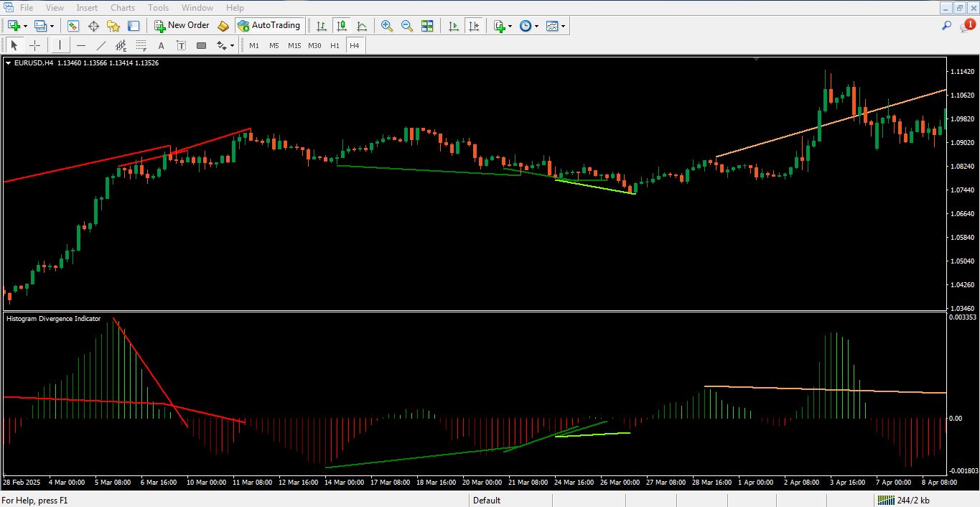Launch MetaEditor from the yellow book icon
This screenshot has height=507, width=980.
click(223, 26)
